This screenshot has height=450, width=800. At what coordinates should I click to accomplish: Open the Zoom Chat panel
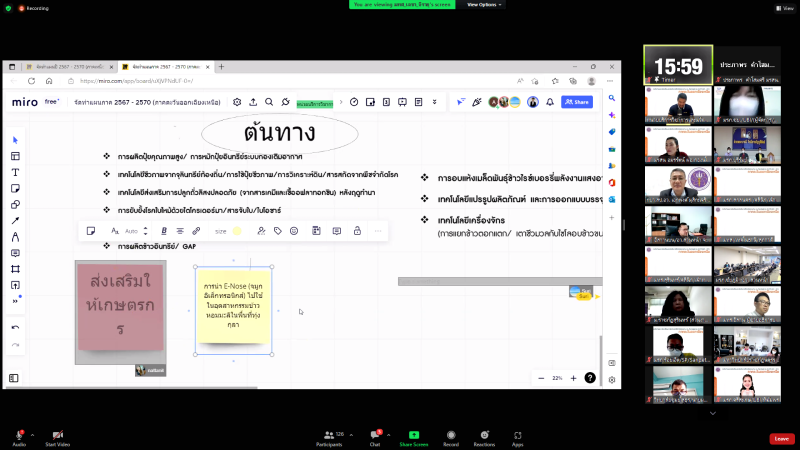376,436
